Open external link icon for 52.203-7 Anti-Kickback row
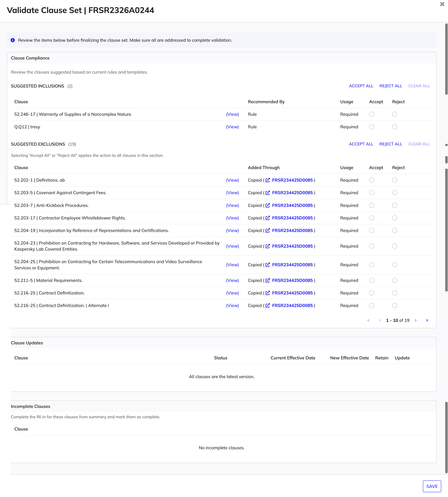The width and height of the screenshot is (448, 497). [268, 205]
